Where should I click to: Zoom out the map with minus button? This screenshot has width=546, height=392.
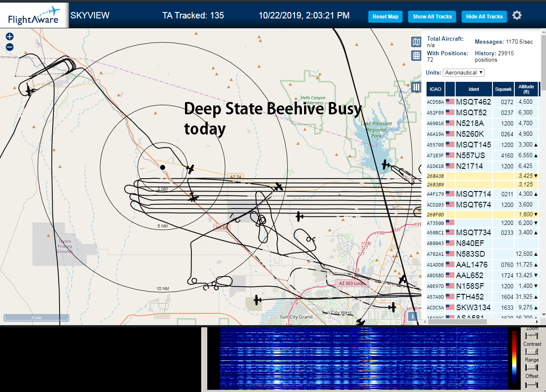tap(10, 47)
